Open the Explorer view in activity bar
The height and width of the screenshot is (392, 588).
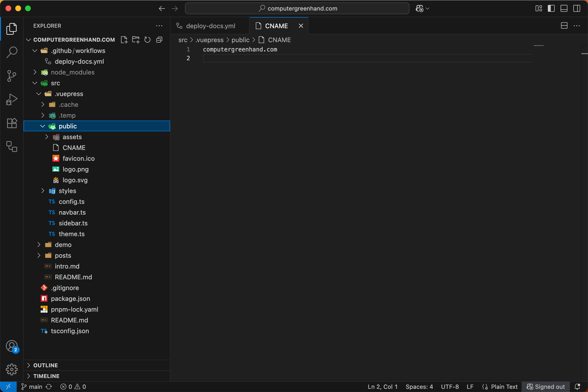click(12, 29)
